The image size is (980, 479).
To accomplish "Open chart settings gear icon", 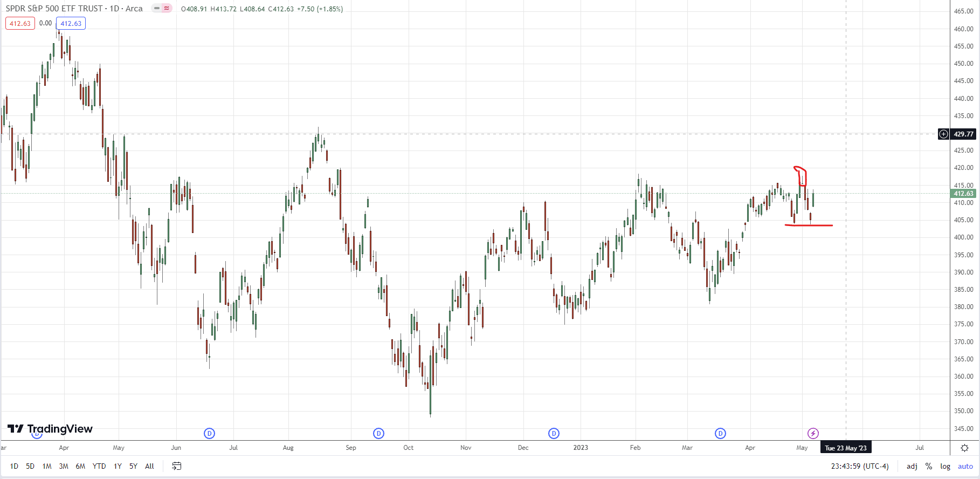I will (x=964, y=448).
